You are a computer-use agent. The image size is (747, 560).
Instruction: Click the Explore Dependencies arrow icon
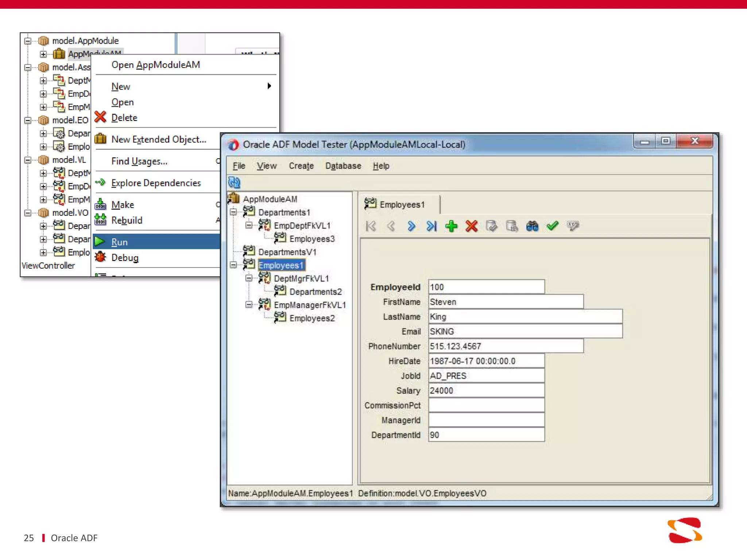pos(100,182)
